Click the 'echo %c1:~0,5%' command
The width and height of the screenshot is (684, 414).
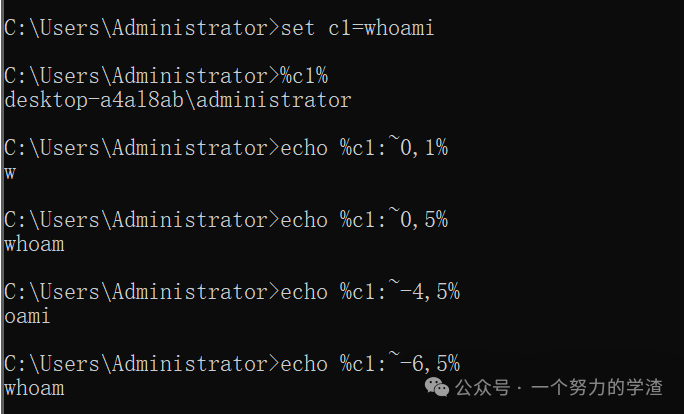[364, 219]
